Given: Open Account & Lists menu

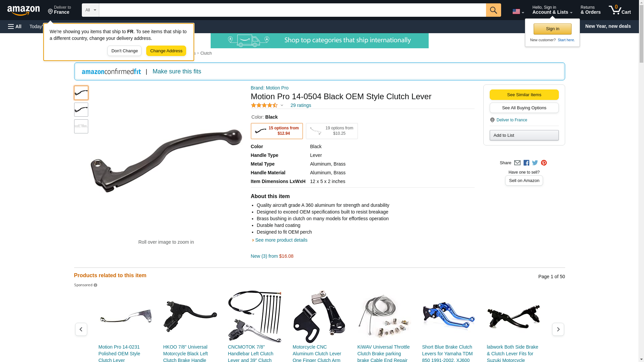Looking at the screenshot, I should point(552,10).
